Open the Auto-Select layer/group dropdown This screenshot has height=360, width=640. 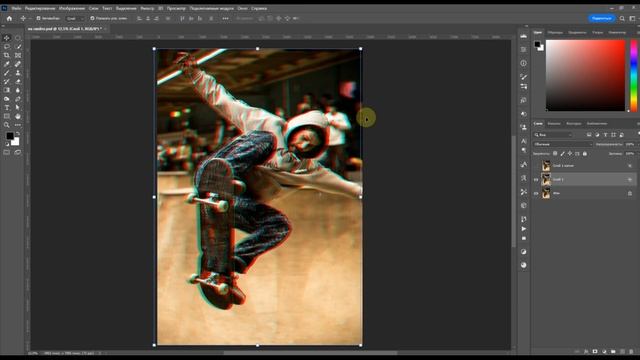pyautogui.click(x=75, y=18)
